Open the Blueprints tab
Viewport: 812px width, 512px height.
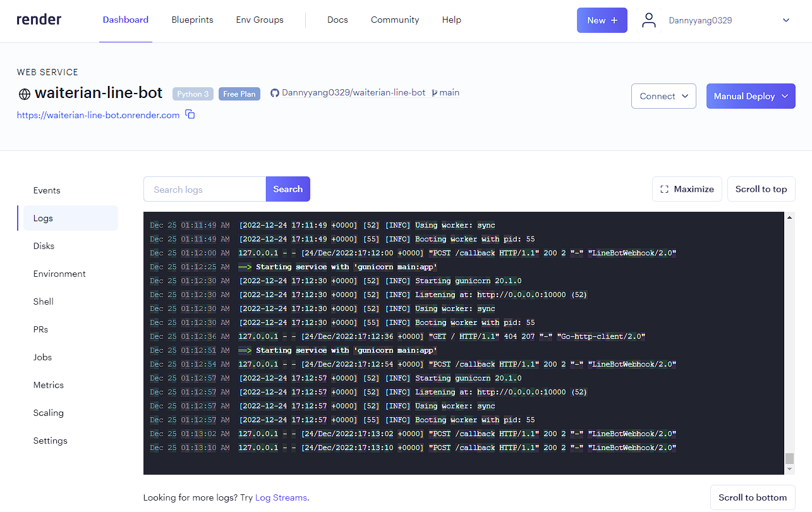pos(193,20)
